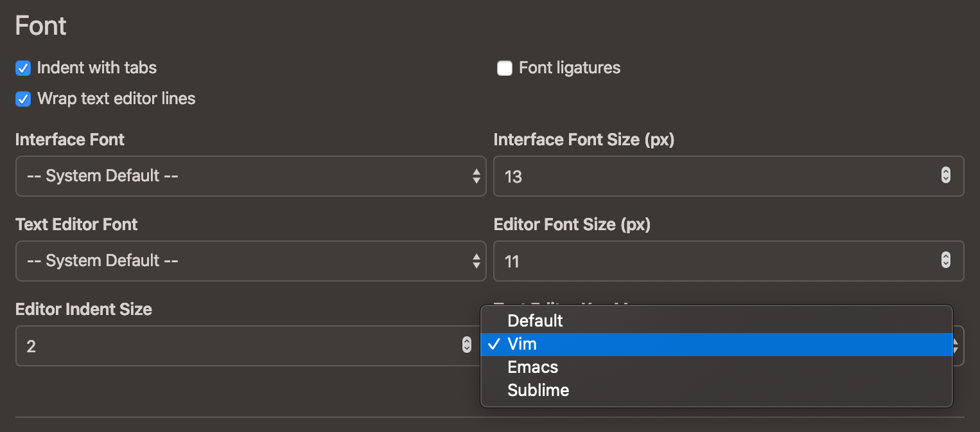The height and width of the screenshot is (432, 980).
Task: Select Vim key map option
Action: coord(716,344)
